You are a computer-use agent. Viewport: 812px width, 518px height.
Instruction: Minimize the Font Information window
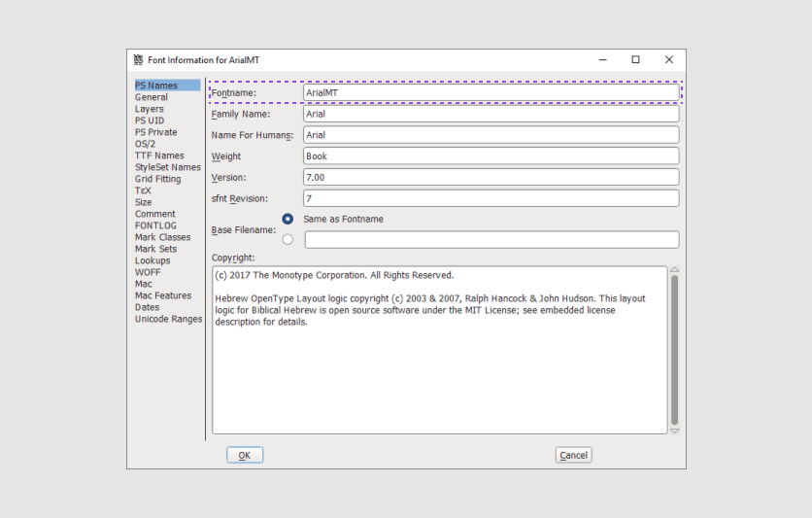(x=603, y=59)
